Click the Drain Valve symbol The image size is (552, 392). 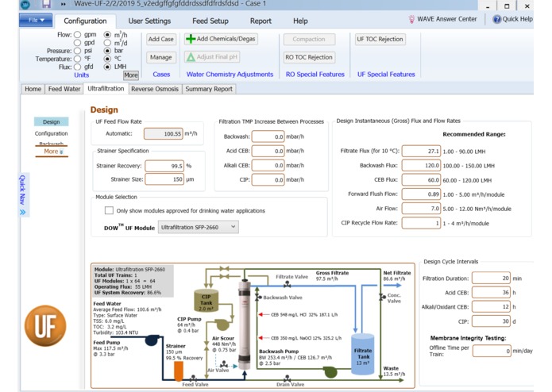pos(288,378)
